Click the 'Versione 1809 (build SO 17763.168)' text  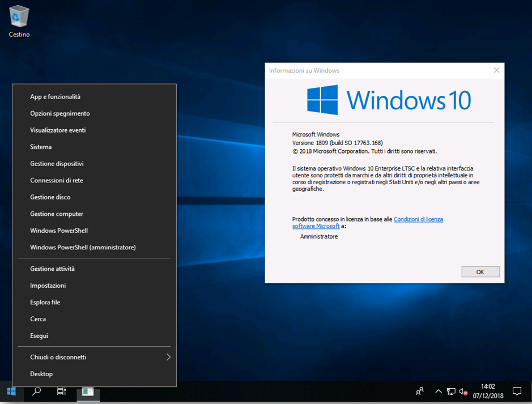pos(337,143)
